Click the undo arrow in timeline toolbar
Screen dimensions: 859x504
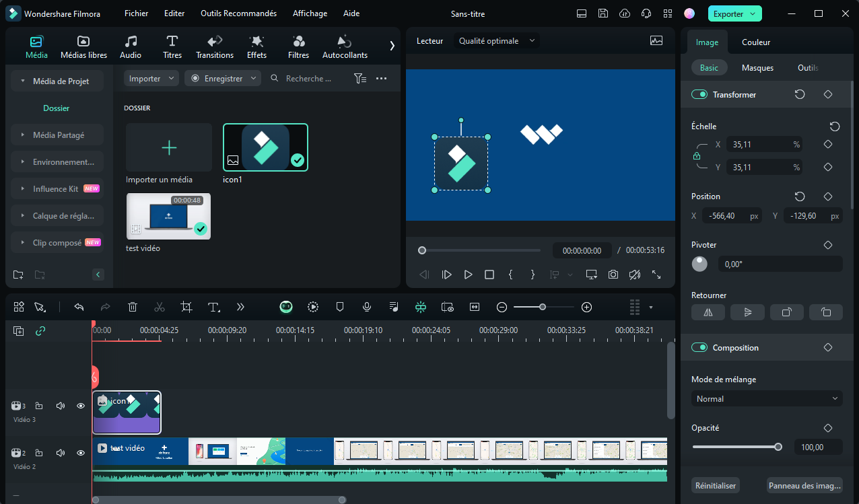(x=79, y=307)
